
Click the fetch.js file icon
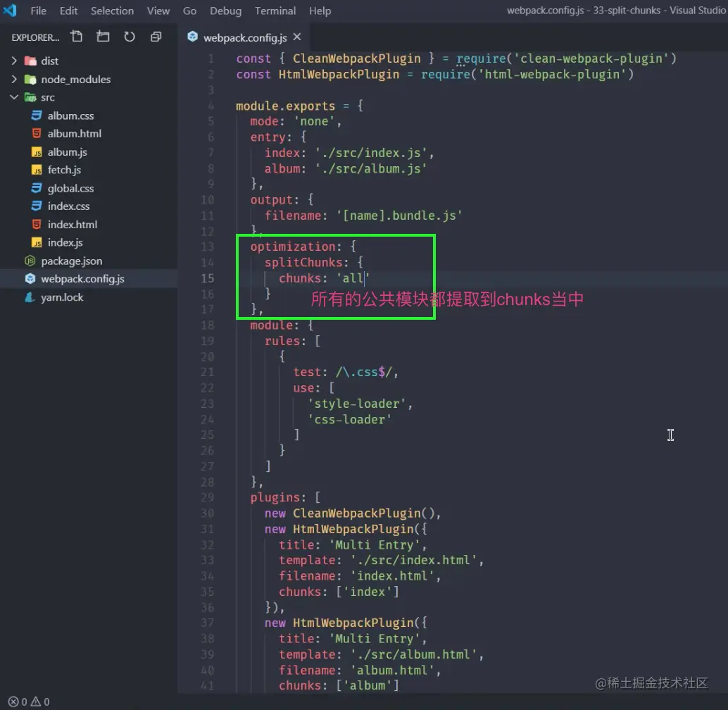click(36, 170)
